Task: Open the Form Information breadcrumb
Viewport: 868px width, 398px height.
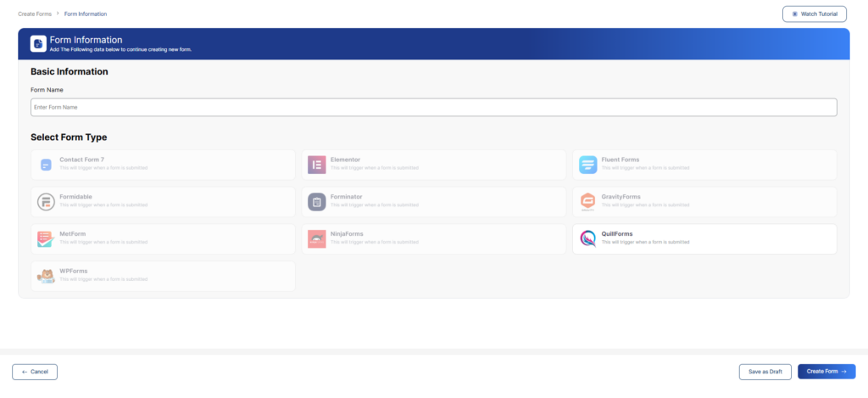Action: pos(86,14)
